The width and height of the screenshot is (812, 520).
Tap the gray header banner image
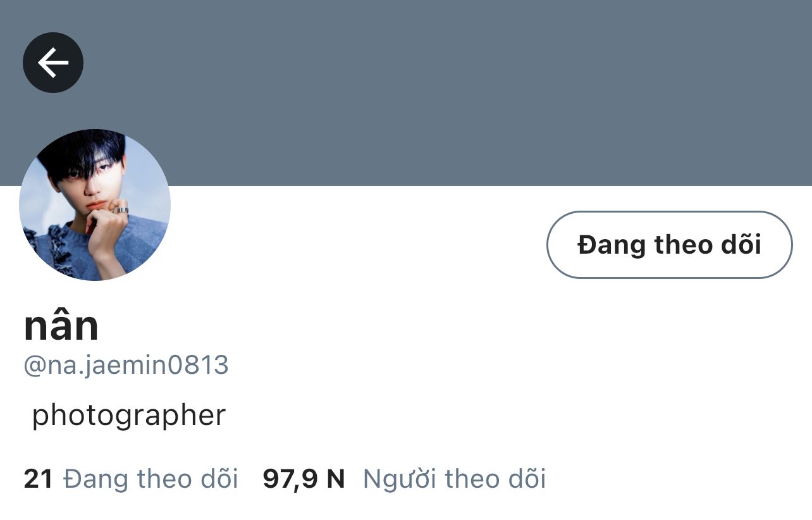coord(406,93)
